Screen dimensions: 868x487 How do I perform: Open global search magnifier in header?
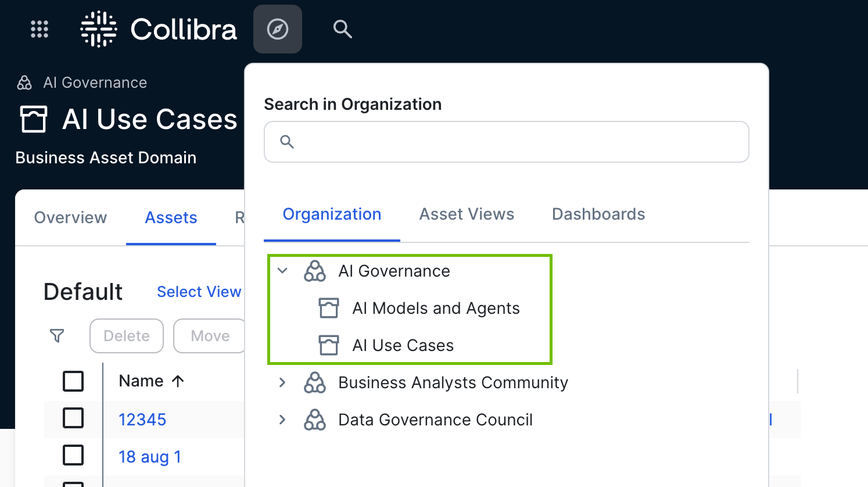click(x=342, y=29)
